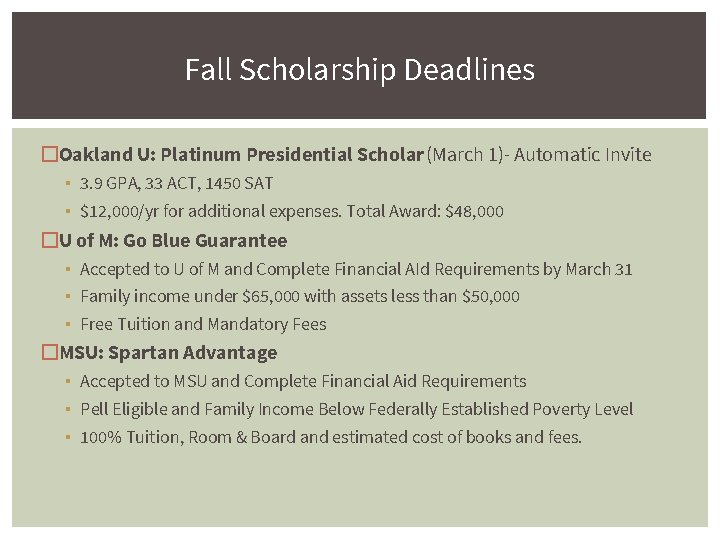Select the "MSU: Spartan Advantage" heading
Screen dimensions: 720x540
click(x=168, y=353)
